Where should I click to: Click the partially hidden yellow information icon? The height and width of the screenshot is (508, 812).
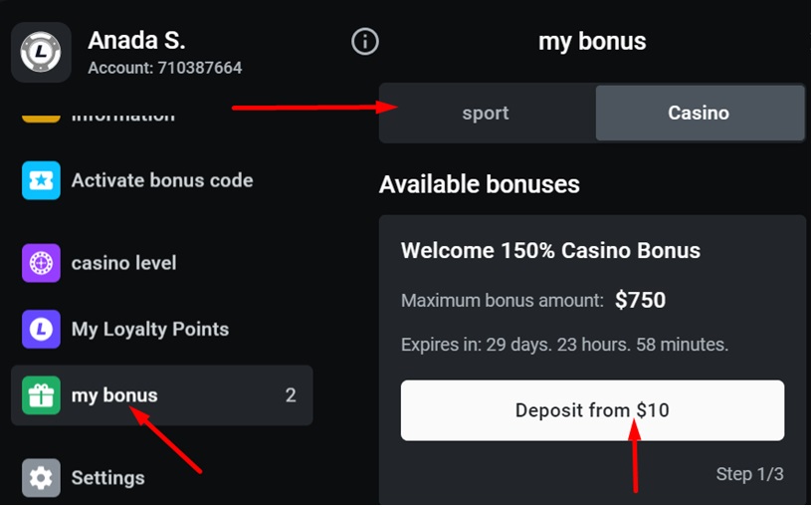[41, 118]
